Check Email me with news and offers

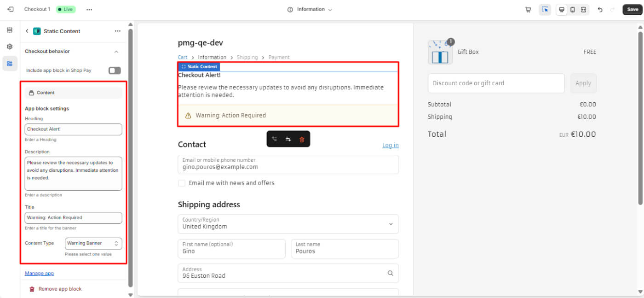pyautogui.click(x=182, y=183)
